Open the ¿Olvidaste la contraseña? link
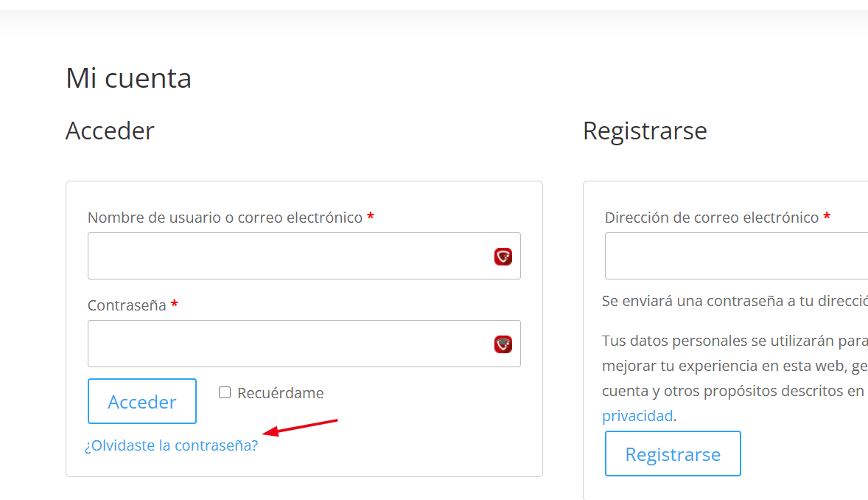The height and width of the screenshot is (500, 868). 171,445
